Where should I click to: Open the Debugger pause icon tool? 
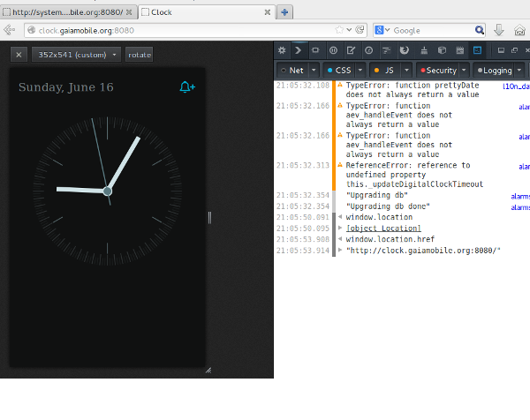pyautogui.click(x=335, y=51)
